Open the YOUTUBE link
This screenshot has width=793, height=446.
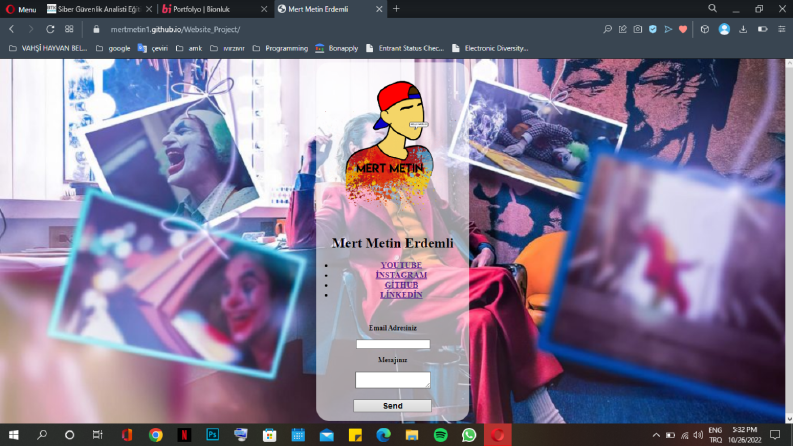click(x=401, y=265)
